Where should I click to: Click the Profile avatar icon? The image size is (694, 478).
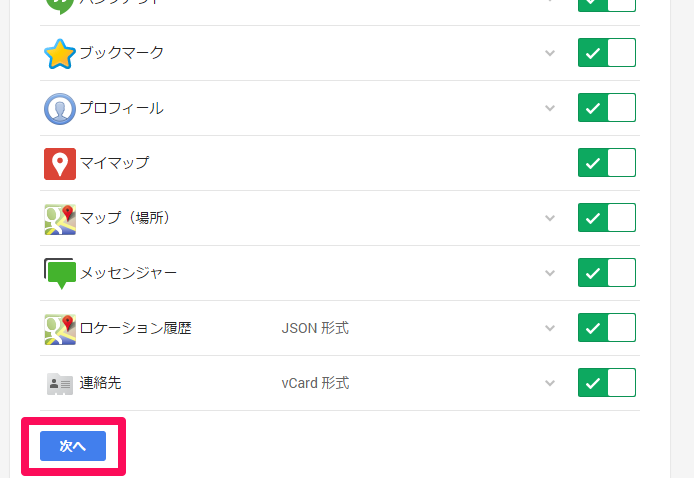click(x=60, y=108)
